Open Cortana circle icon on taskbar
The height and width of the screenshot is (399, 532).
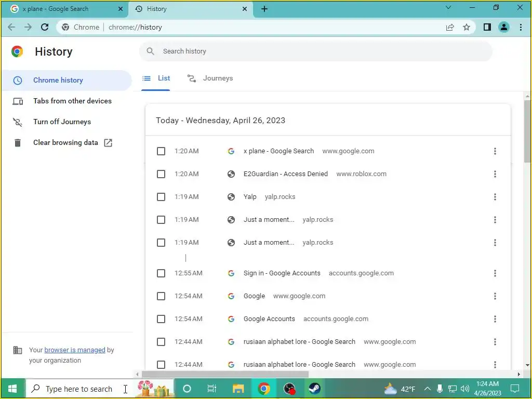pyautogui.click(x=187, y=389)
